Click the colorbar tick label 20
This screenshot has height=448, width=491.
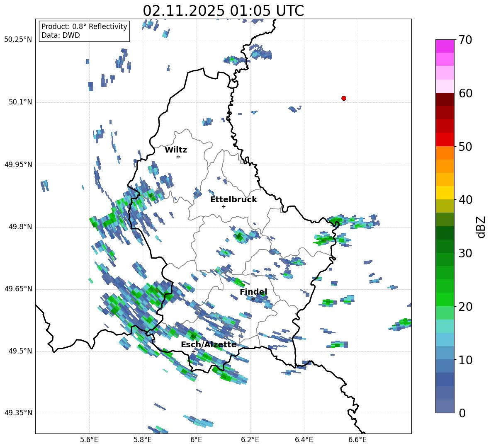pos(466,307)
